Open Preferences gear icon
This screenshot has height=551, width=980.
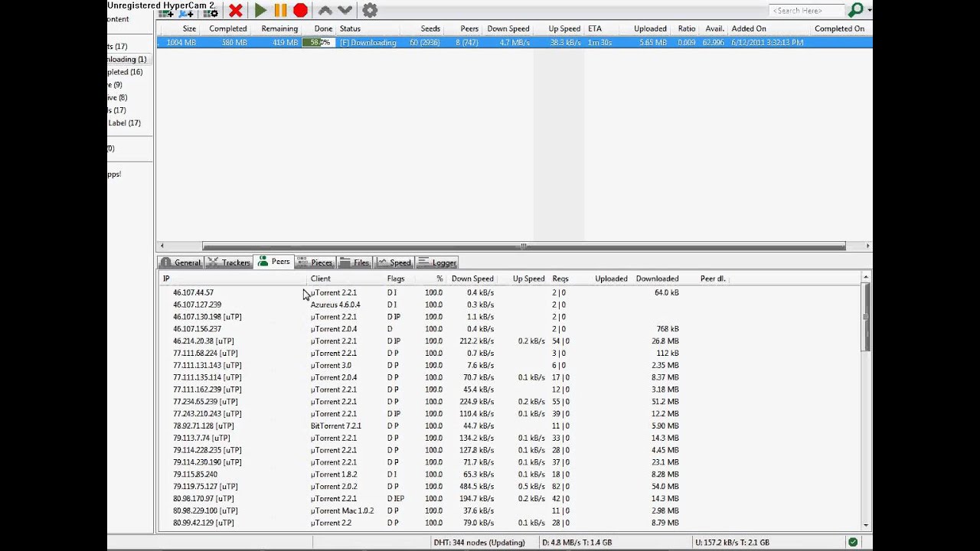coord(370,11)
